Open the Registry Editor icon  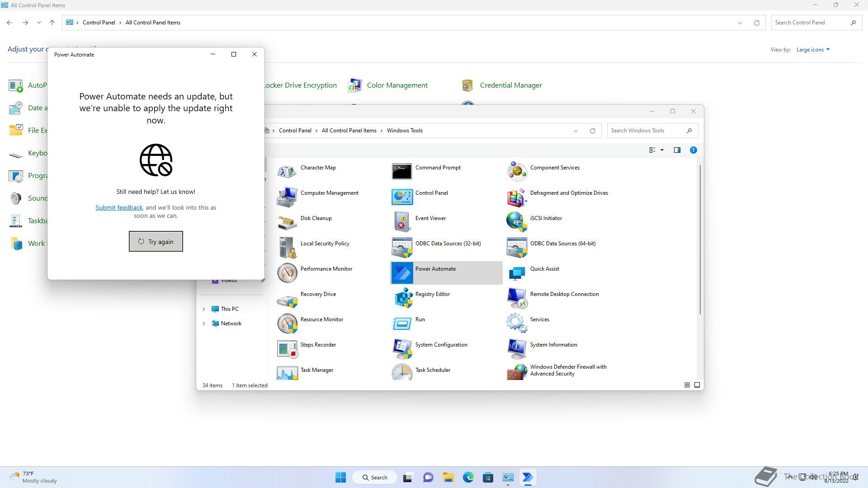(402, 298)
